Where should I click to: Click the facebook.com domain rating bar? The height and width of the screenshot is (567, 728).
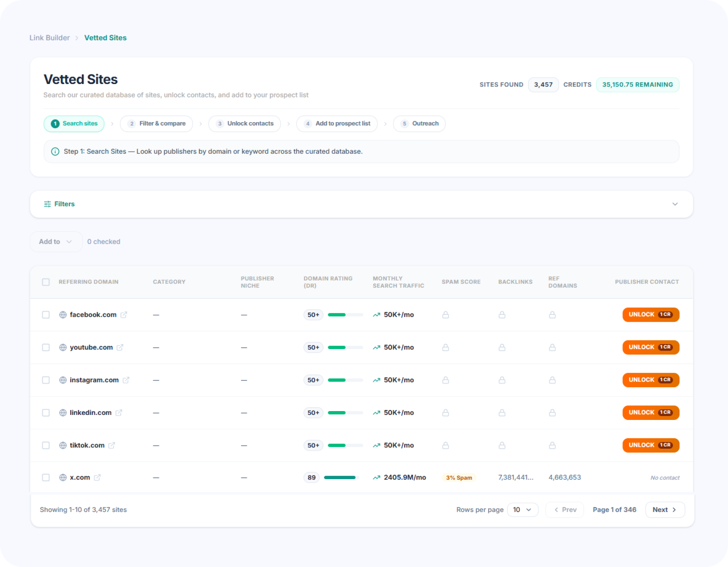345,315
